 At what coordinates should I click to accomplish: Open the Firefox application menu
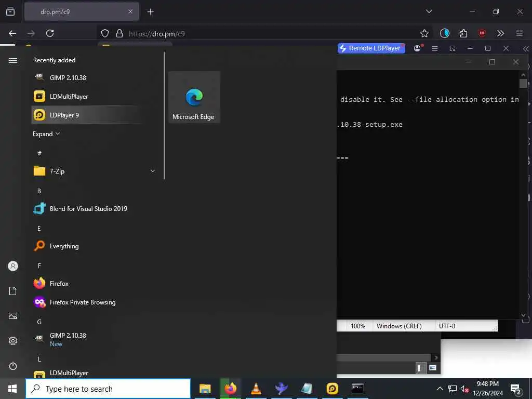[520, 33]
